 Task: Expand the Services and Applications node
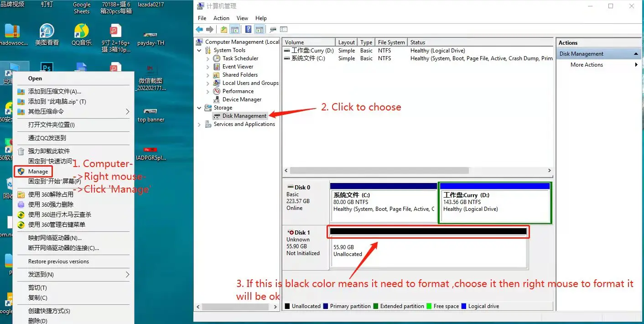pyautogui.click(x=199, y=124)
